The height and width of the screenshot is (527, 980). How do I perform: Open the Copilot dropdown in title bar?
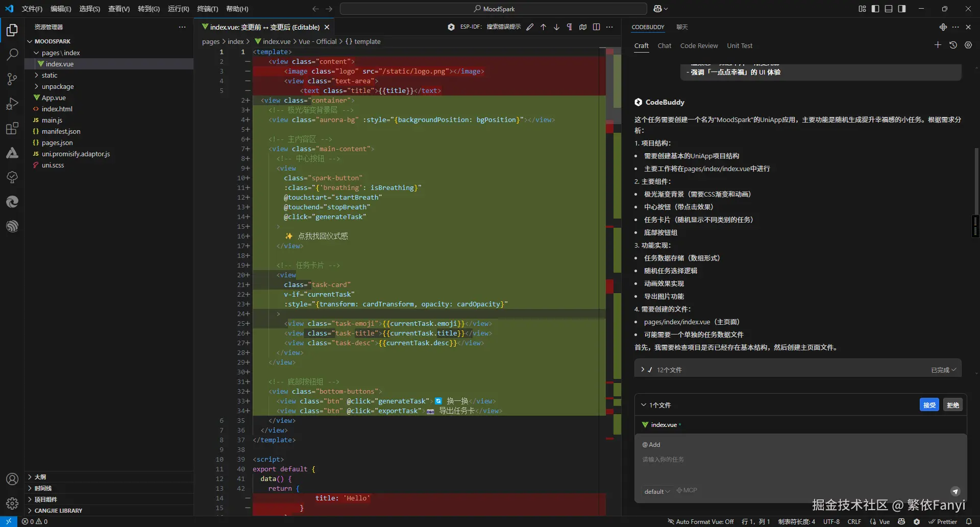(x=660, y=9)
